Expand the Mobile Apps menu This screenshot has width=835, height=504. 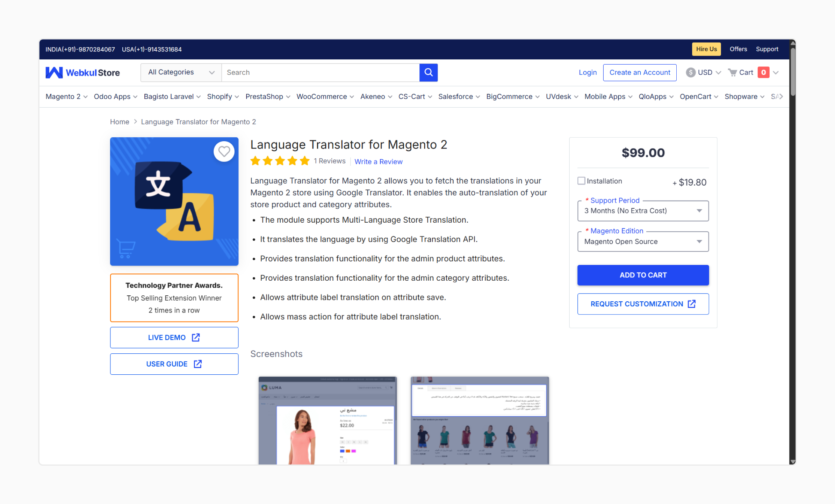pos(608,96)
